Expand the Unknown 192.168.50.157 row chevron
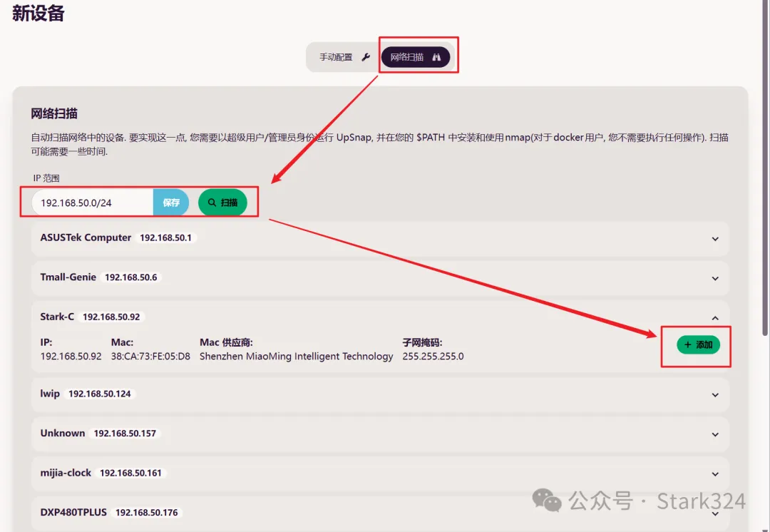Screen dimensions: 770x532 click(x=715, y=435)
